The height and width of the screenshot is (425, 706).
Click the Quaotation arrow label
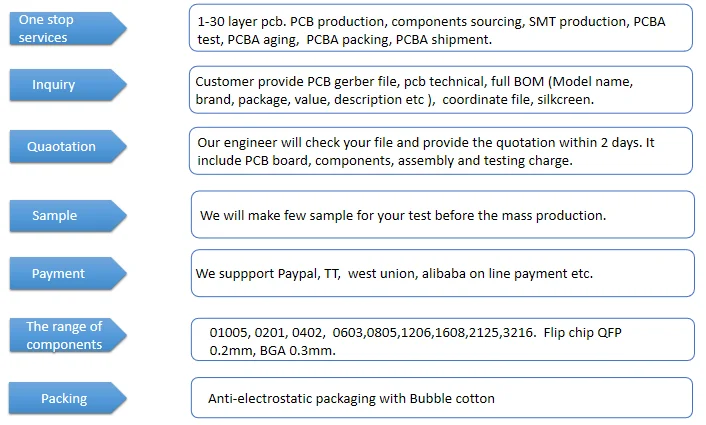click(x=62, y=146)
